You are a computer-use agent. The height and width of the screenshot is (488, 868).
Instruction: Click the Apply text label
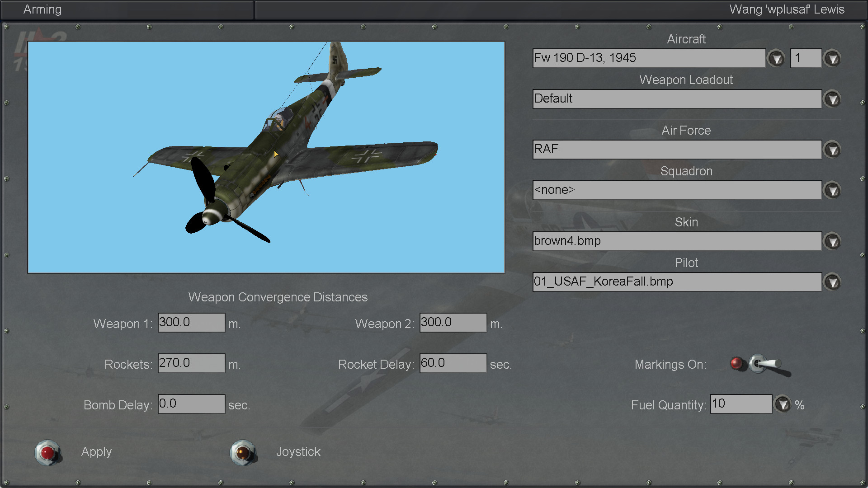(96, 452)
